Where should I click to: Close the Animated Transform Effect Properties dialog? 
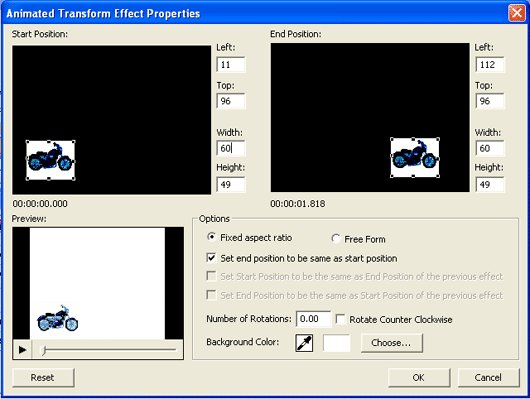pos(517,13)
